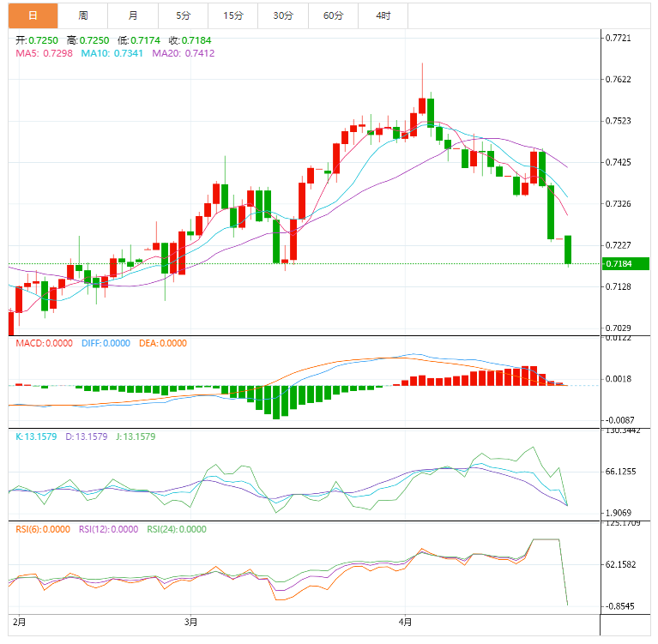Click the DEA:0.0000 label
The image size is (658, 644).
coord(163,343)
